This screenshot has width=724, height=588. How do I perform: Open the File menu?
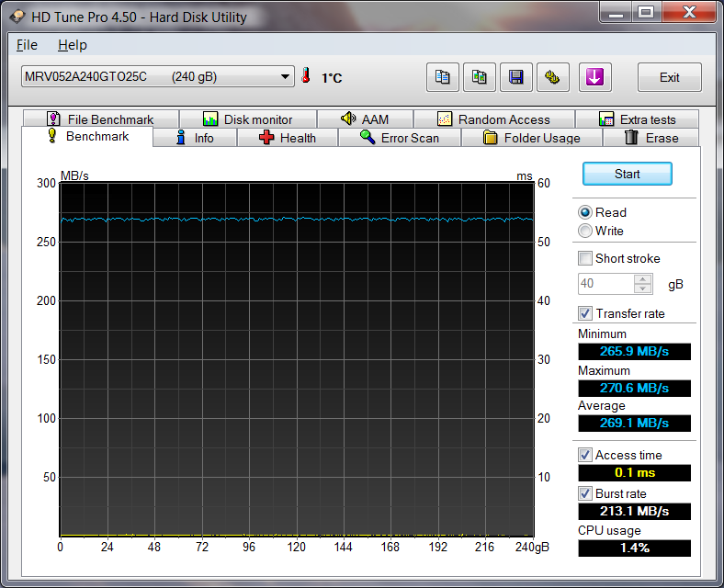point(27,45)
